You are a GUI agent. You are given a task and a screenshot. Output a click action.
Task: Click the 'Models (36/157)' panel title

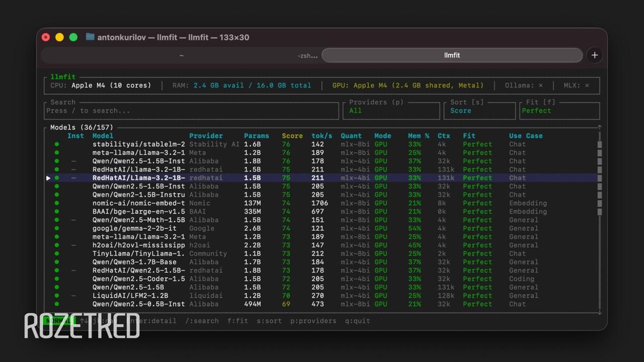[x=82, y=128]
